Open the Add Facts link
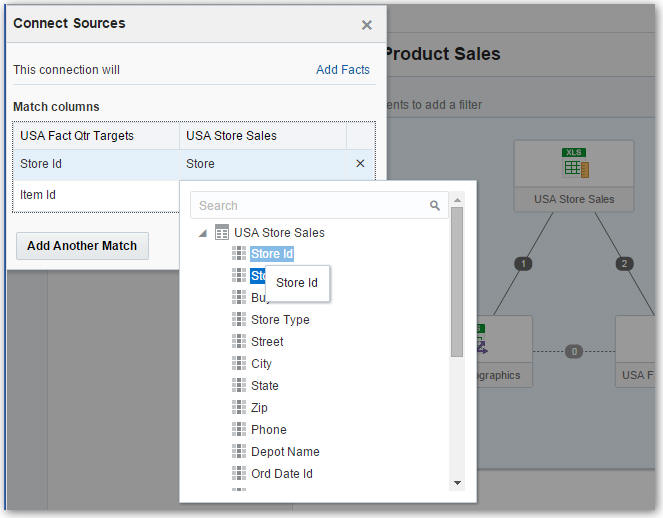Screen dimensions: 663x518 tap(342, 70)
